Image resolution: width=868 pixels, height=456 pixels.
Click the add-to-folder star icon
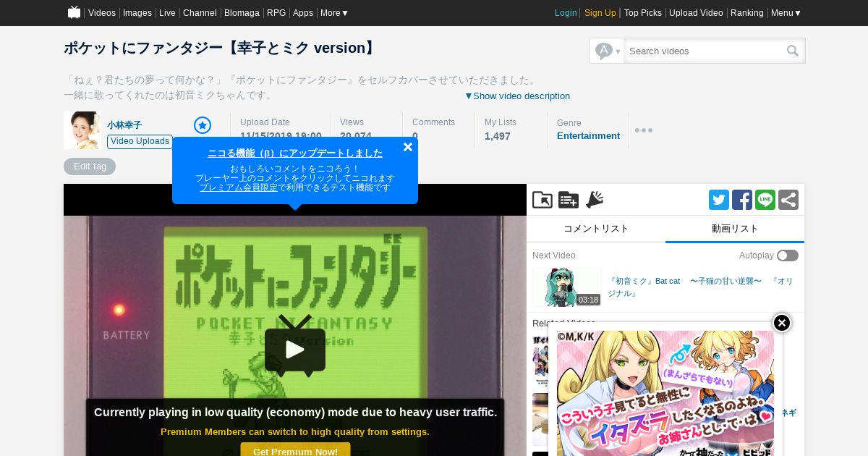tap(542, 200)
